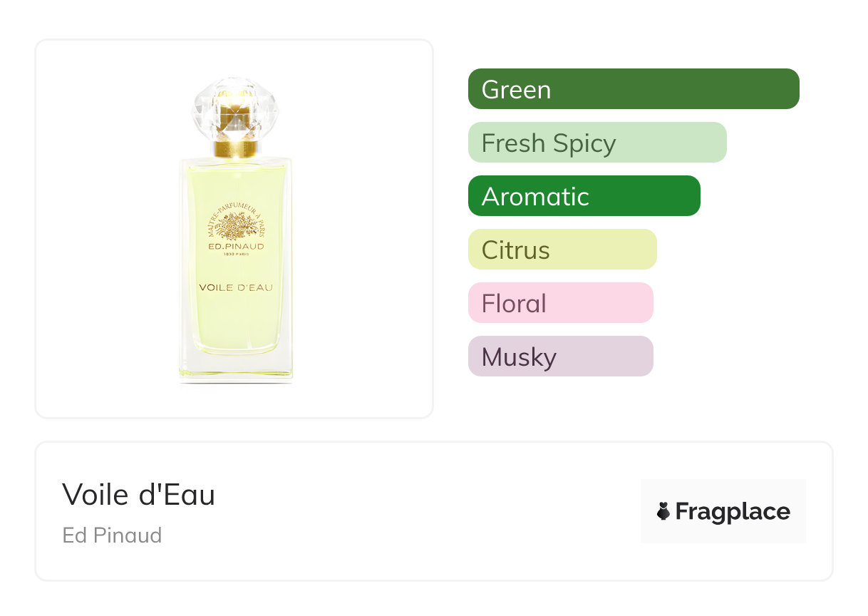
Task: Click the 1830 PARIS bottle inscription
Action: [x=235, y=255]
